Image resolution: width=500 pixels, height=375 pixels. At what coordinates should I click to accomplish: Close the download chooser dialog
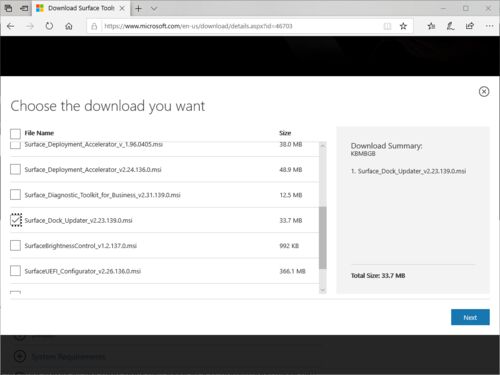pyautogui.click(x=484, y=91)
